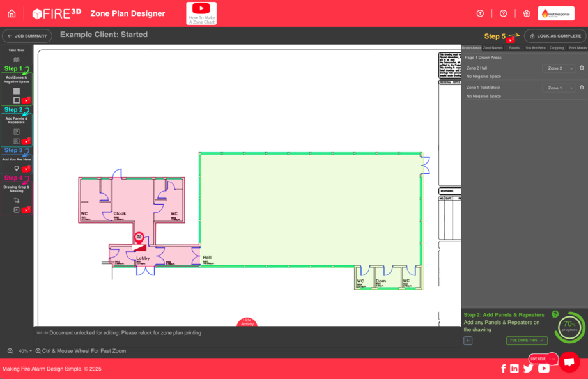Click the zoom out magnifier icon
The image size is (588, 379).
[x=10, y=351]
